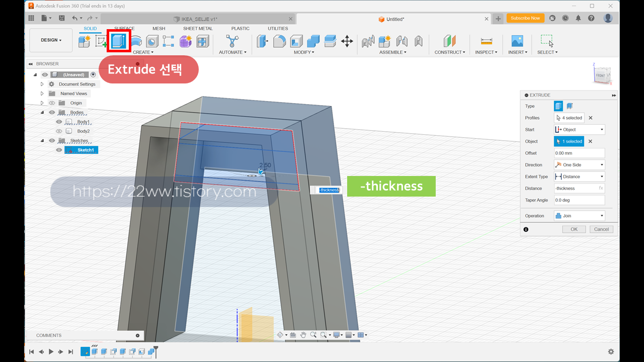Open the Extent Type dropdown
This screenshot has width=644, height=362.
(580, 176)
